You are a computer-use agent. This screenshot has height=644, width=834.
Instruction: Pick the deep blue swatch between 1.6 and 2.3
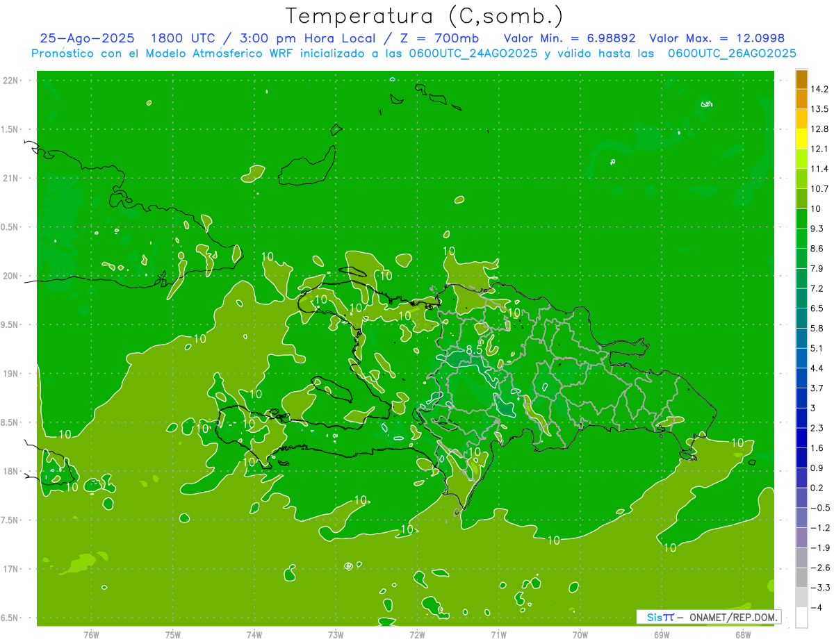[801, 438]
